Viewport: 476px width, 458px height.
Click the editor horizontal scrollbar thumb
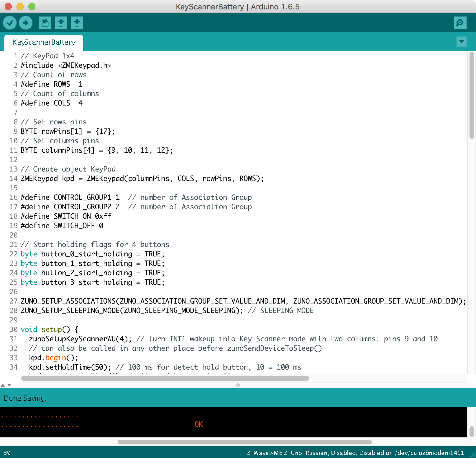pos(165,378)
